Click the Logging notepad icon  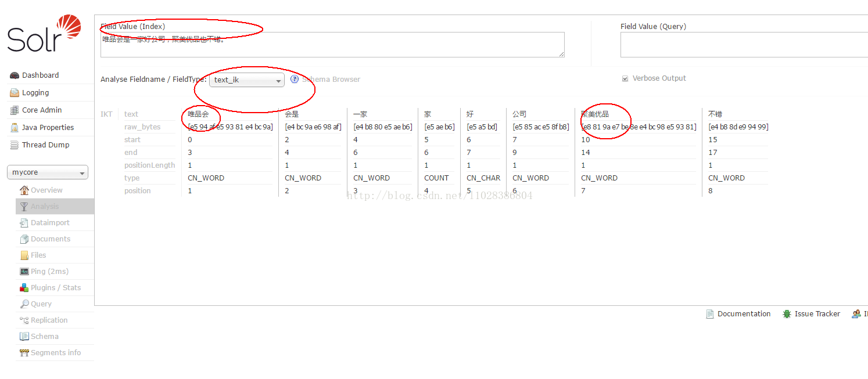pos(15,93)
